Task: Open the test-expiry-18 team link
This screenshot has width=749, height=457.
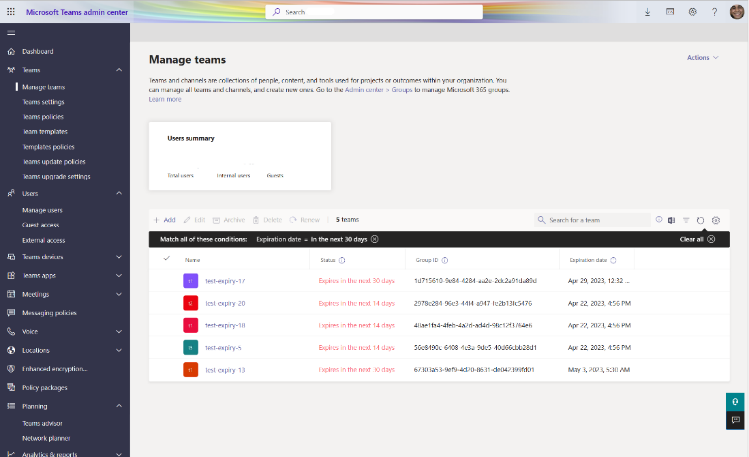Action: tap(225, 325)
